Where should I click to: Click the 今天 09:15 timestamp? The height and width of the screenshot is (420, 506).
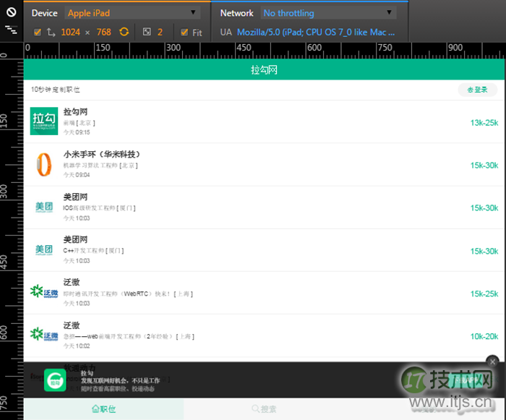(x=77, y=132)
